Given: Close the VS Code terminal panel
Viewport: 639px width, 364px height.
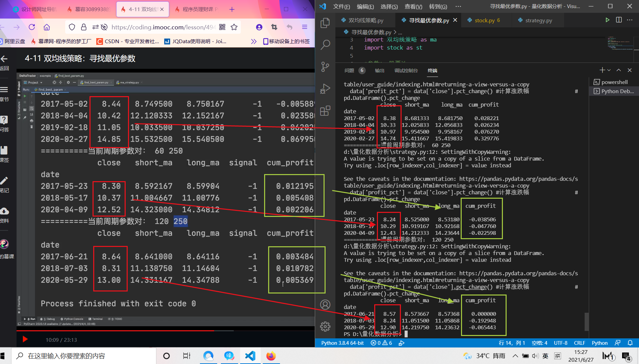Looking at the screenshot, I should coord(630,70).
